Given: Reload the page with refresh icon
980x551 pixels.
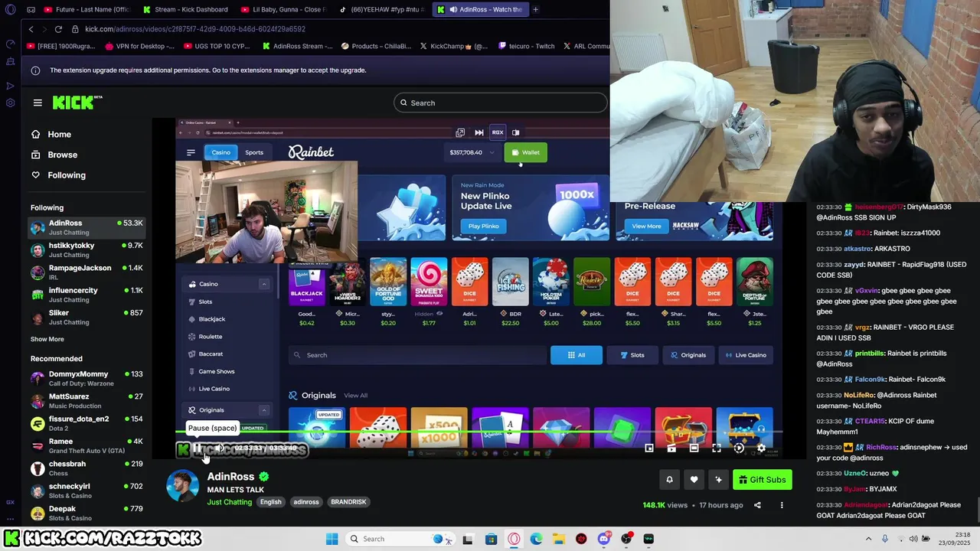Looking at the screenshot, I should coord(58,29).
